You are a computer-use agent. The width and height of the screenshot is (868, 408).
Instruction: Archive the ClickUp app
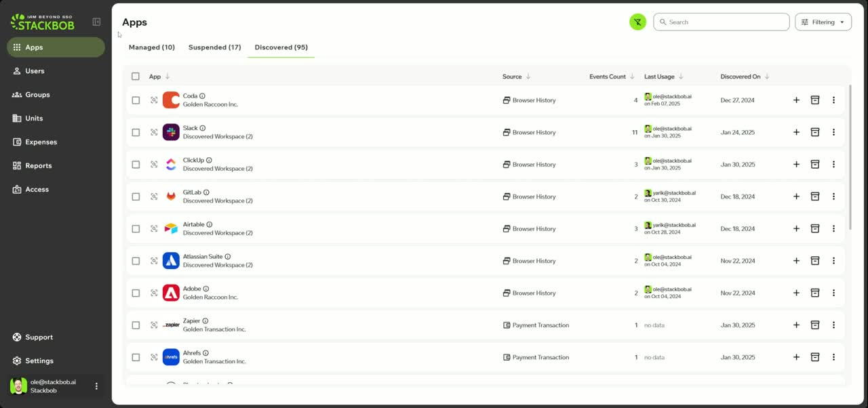815,165
